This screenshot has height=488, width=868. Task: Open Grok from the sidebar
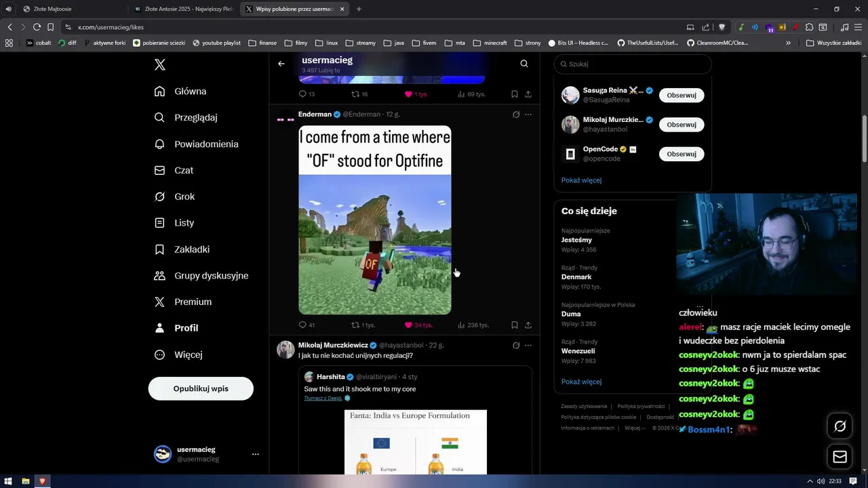[175, 197]
